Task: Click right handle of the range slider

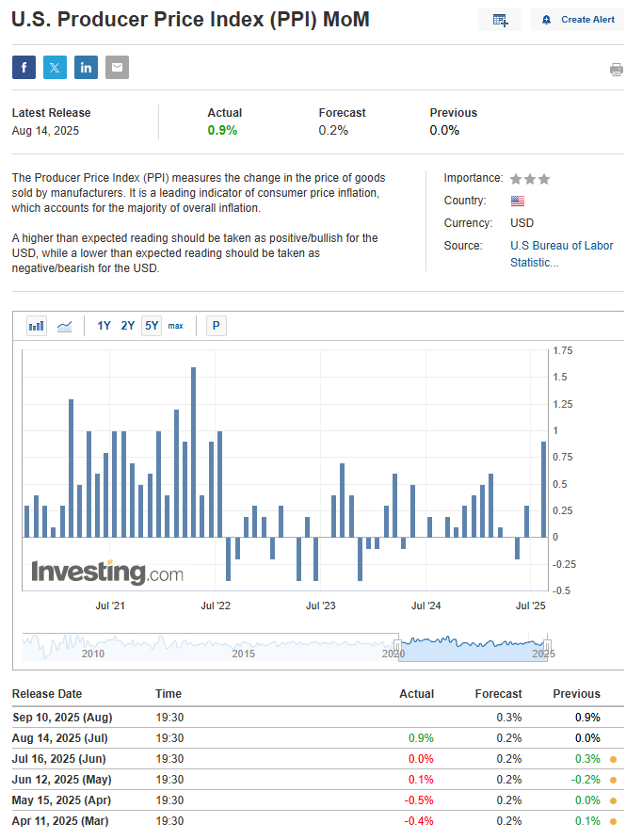Action: point(548,645)
